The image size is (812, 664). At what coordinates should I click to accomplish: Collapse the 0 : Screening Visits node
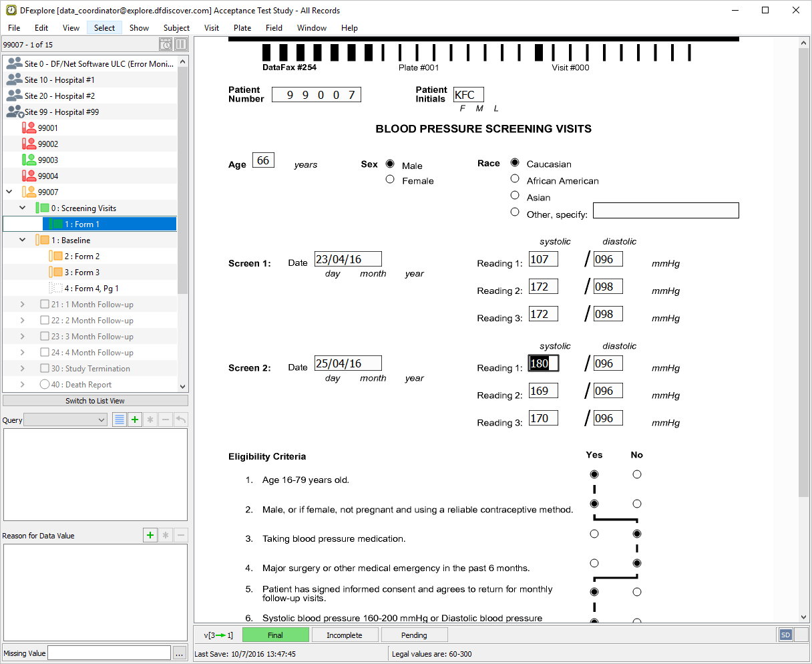coord(22,208)
